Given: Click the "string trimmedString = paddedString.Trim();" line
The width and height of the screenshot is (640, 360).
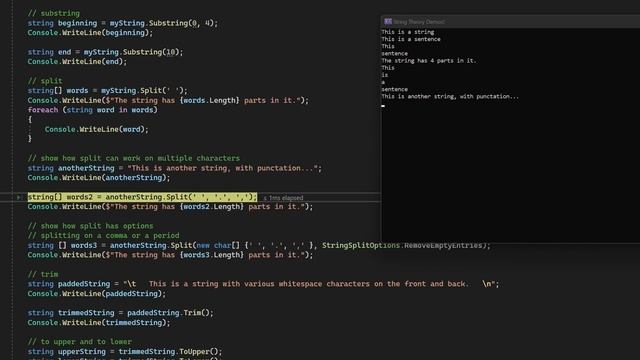Looking at the screenshot, I should 120,313.
